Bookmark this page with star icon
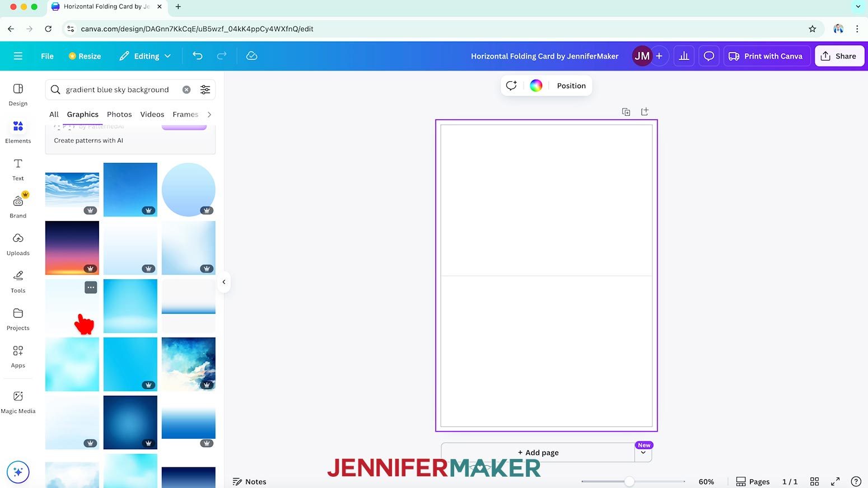Image resolution: width=868 pixels, height=488 pixels. point(812,29)
